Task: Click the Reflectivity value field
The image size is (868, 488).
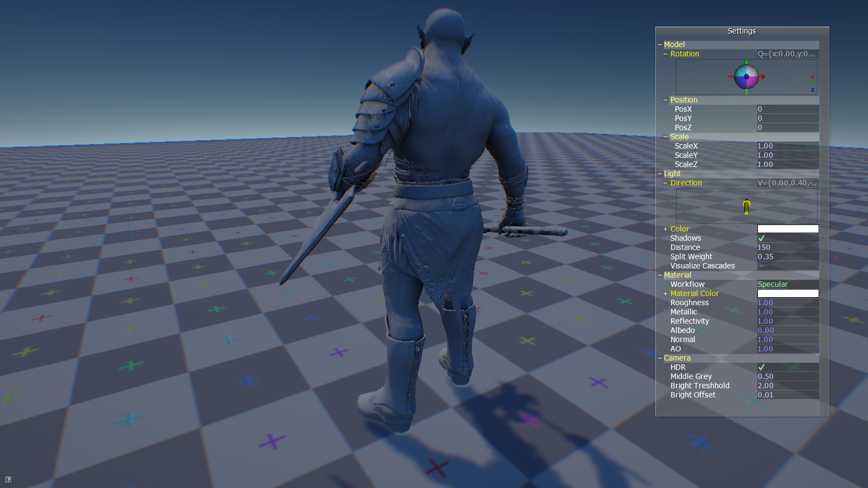Action: (788, 321)
